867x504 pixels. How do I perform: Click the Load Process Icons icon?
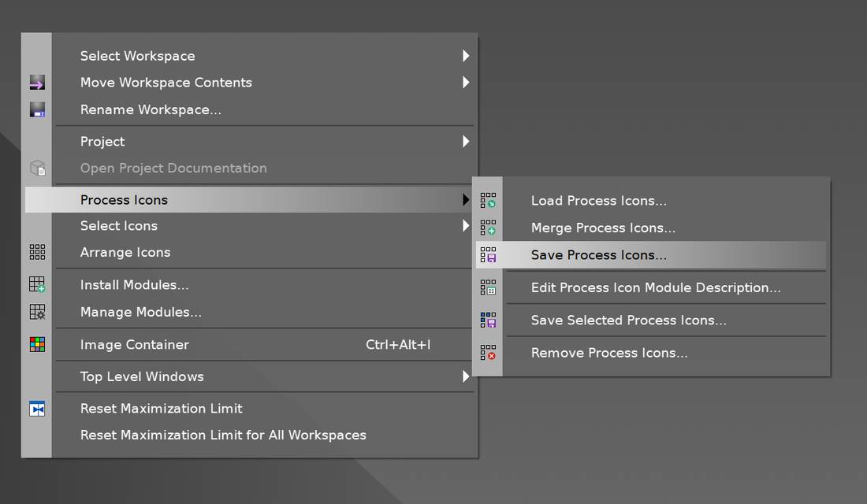(x=488, y=200)
